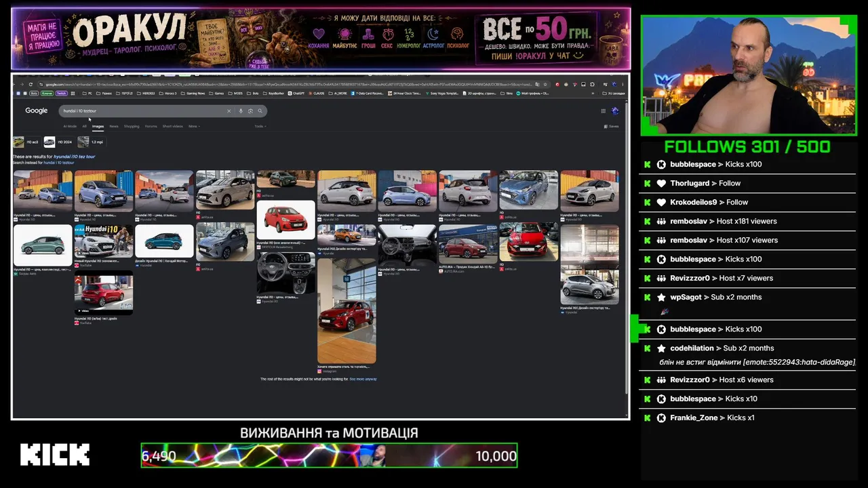868x488 pixels.
Task: Focus the Google search input field
Action: [143, 111]
